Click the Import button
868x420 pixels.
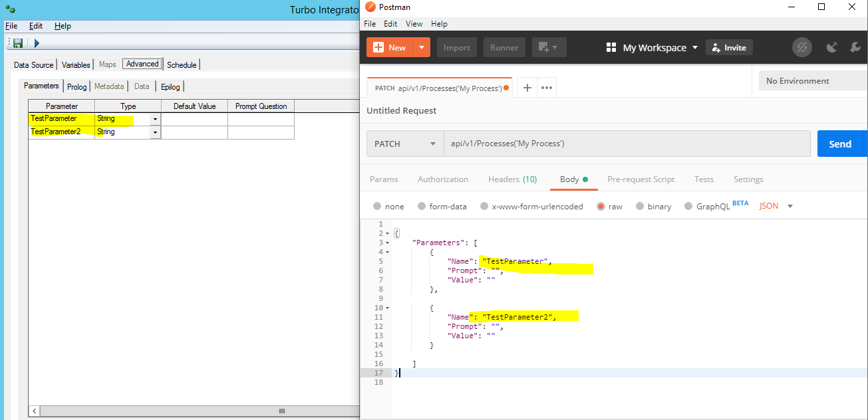(x=457, y=47)
